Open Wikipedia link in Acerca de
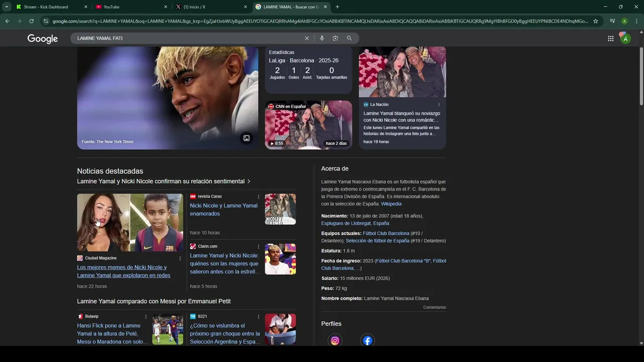The width and height of the screenshot is (644, 362). [391, 204]
